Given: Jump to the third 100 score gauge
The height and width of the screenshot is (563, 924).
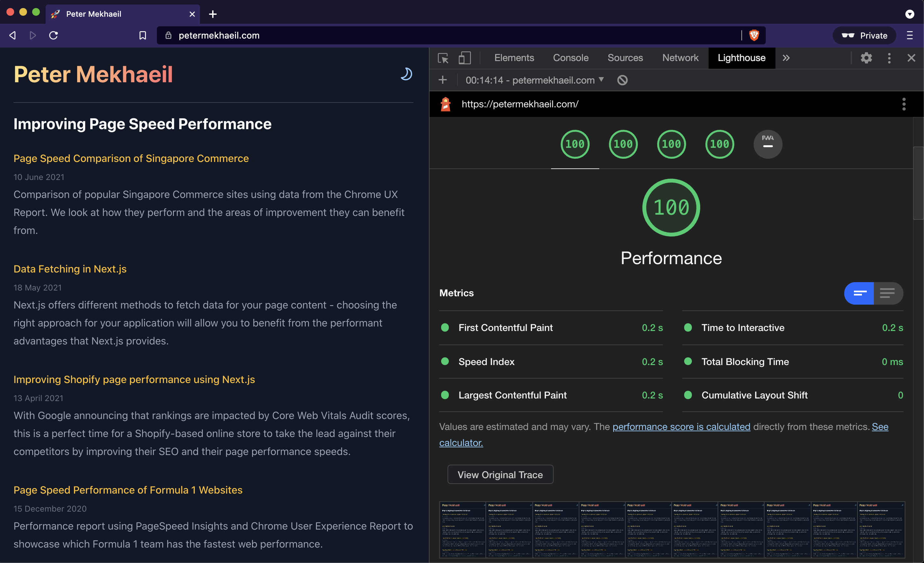Looking at the screenshot, I should coord(671,144).
